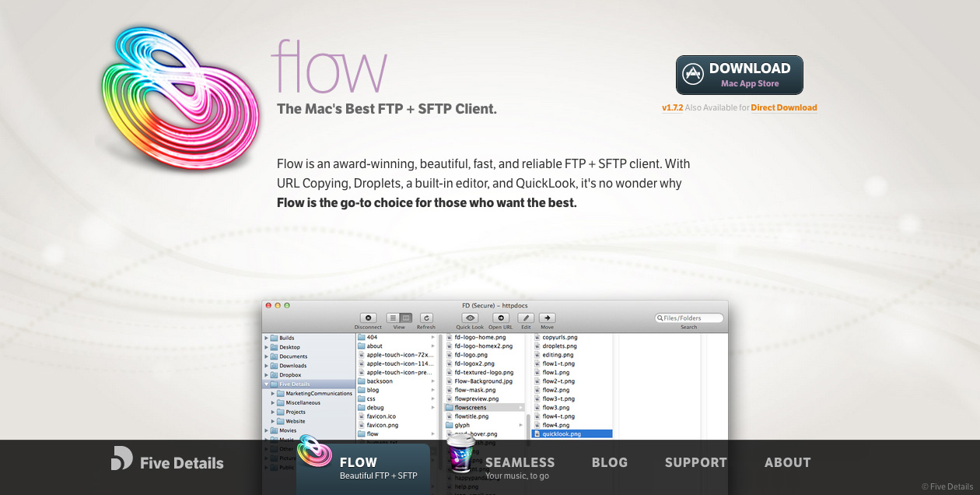The height and width of the screenshot is (495, 980).
Task: Click the Five Details text in footer
Action: (x=182, y=463)
